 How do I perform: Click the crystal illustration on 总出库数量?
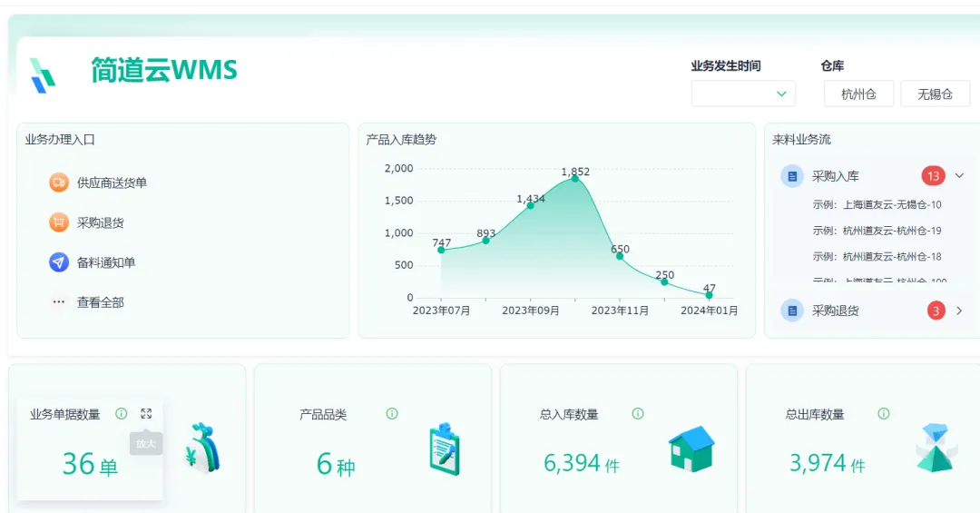click(x=936, y=448)
